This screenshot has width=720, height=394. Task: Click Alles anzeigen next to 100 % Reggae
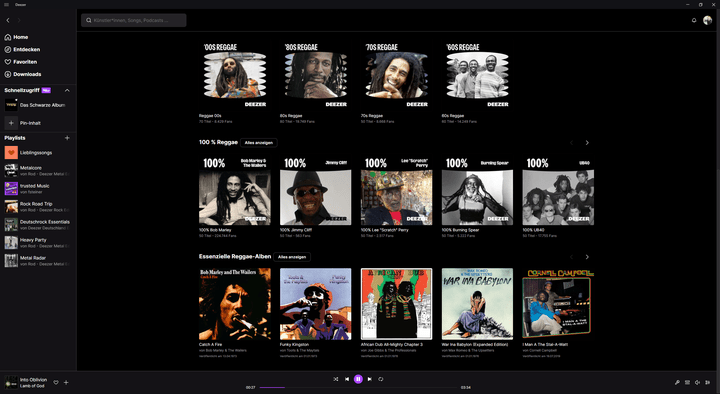tap(259, 143)
